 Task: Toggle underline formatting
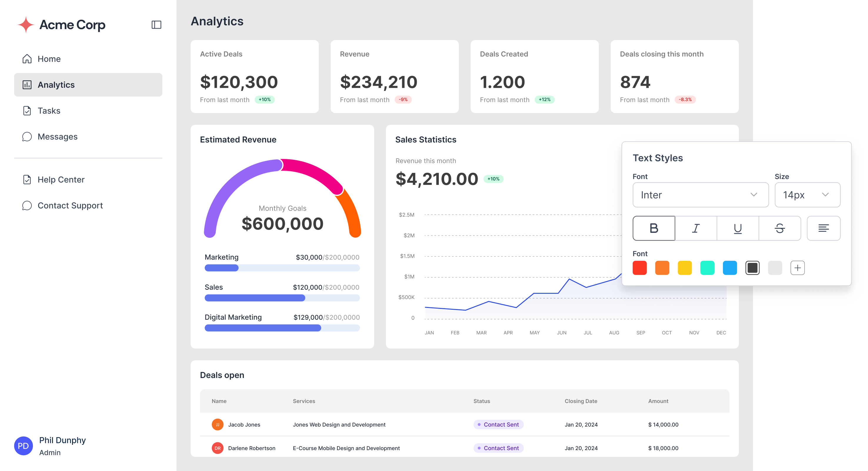click(x=738, y=228)
